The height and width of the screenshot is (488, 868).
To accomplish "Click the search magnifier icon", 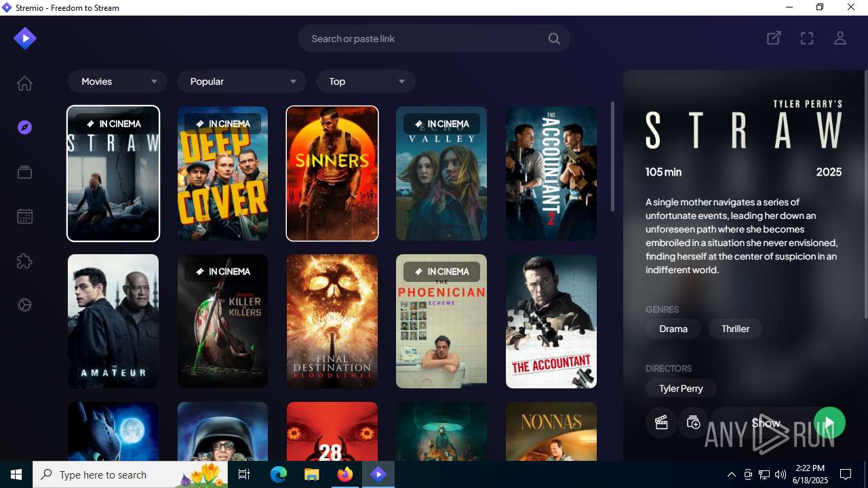I will pos(554,39).
